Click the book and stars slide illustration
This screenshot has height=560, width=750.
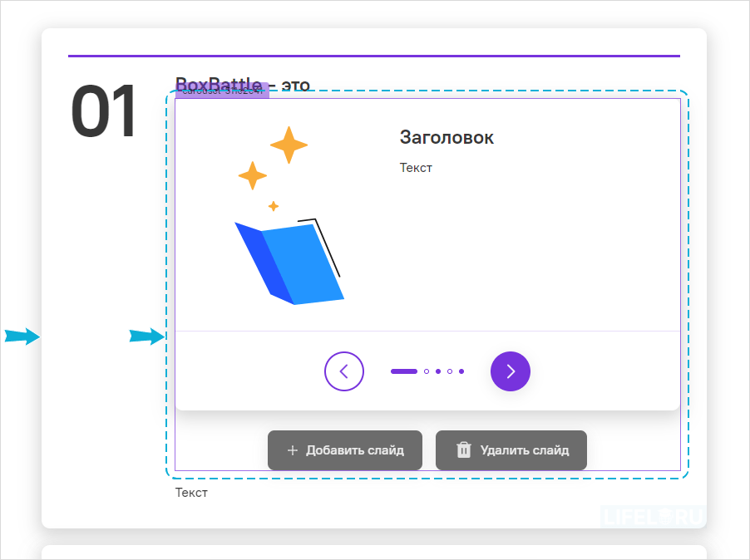tap(289, 215)
